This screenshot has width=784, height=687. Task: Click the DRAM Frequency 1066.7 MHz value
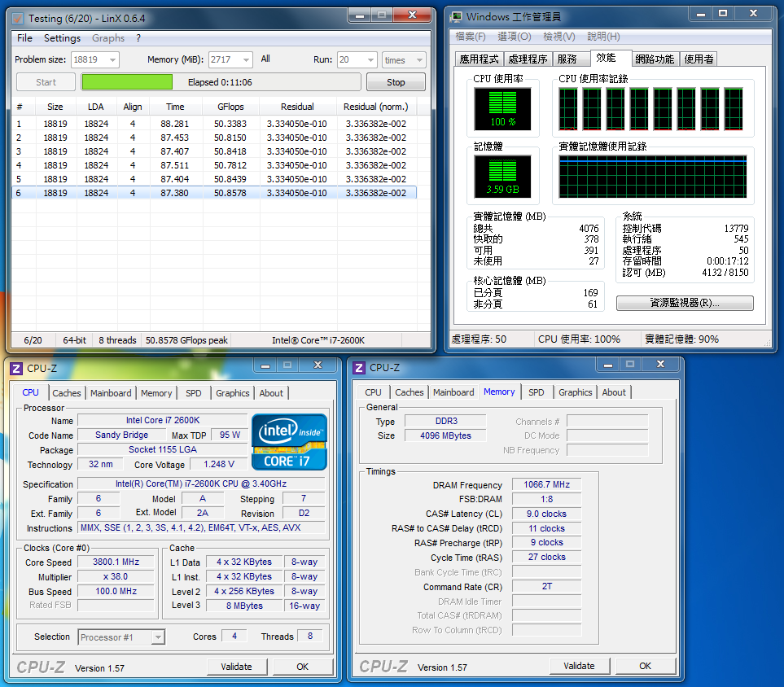pos(547,484)
